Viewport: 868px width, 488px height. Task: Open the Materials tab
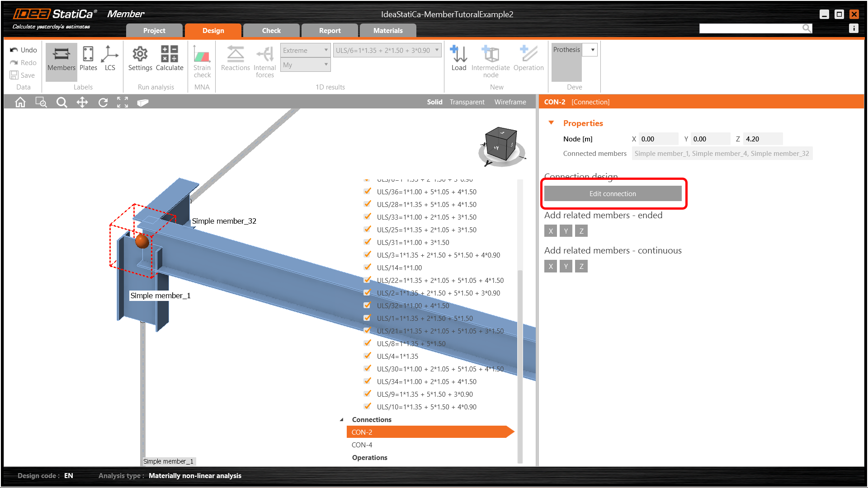click(x=387, y=30)
